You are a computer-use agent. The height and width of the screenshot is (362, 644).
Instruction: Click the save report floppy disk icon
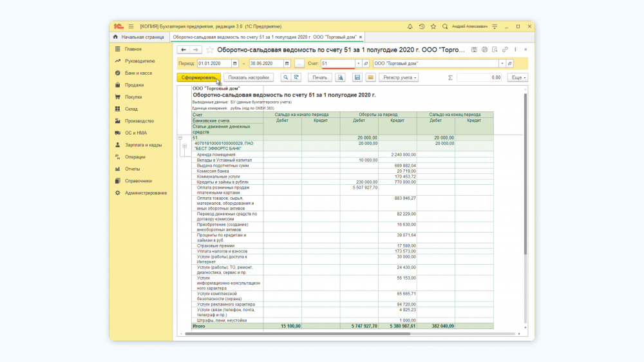pyautogui.click(x=357, y=77)
